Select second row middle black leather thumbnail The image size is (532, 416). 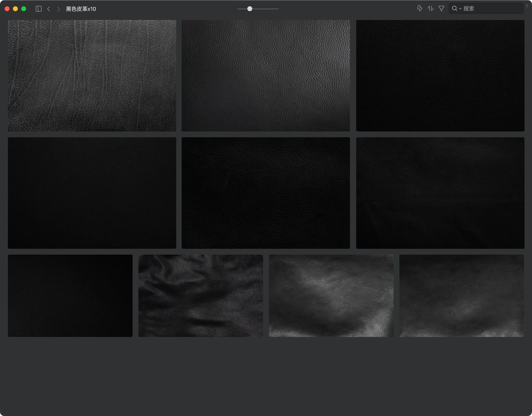266,193
